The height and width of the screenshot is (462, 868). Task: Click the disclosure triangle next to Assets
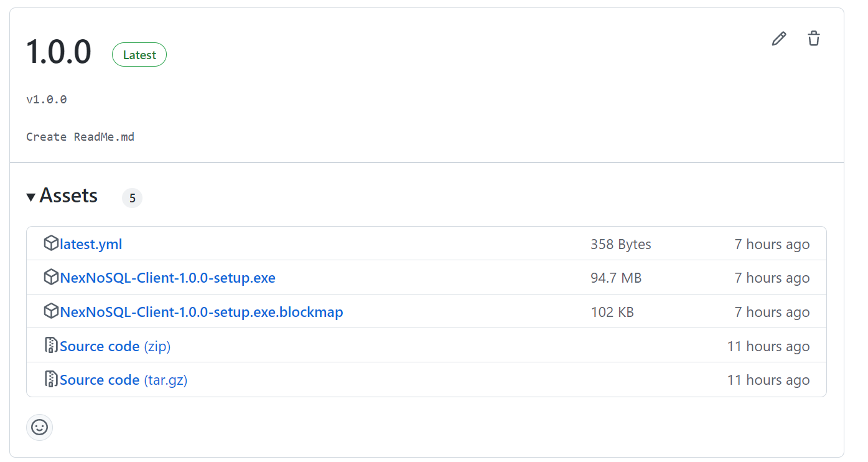(30, 196)
